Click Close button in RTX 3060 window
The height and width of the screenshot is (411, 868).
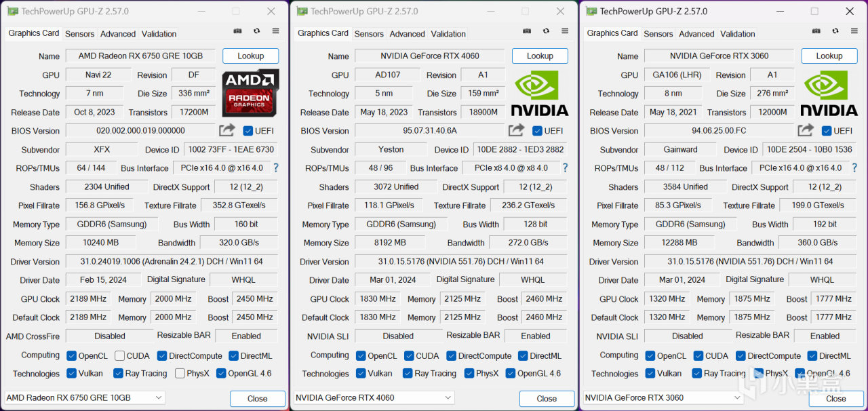point(836,399)
